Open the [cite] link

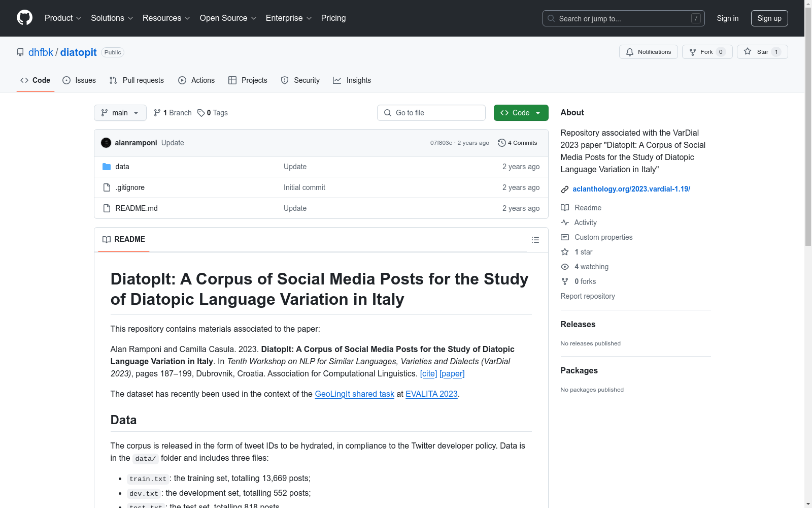[429, 373]
